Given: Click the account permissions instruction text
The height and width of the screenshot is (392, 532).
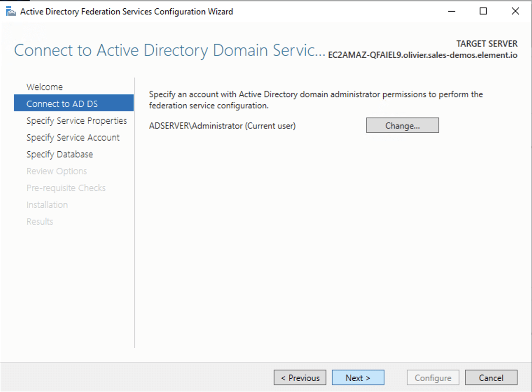Looking at the screenshot, I should click(x=316, y=100).
